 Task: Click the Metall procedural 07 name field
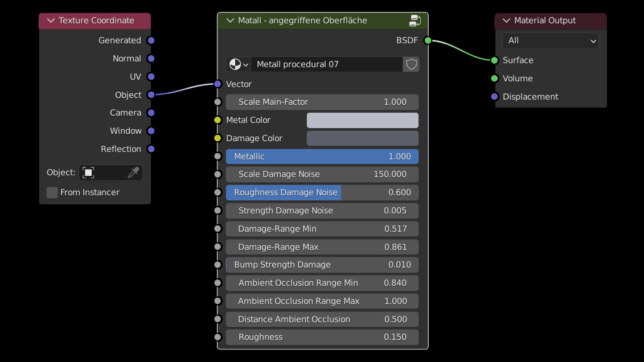(326, 64)
